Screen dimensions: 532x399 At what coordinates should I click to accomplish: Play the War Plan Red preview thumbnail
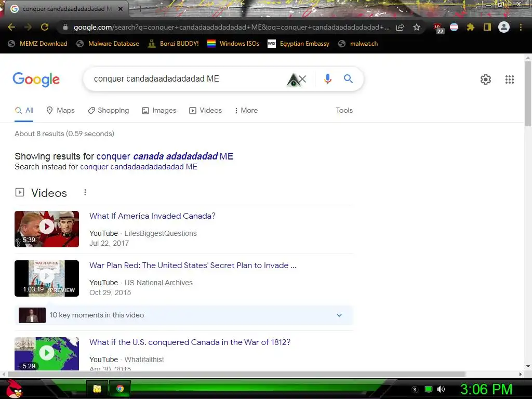click(47, 278)
